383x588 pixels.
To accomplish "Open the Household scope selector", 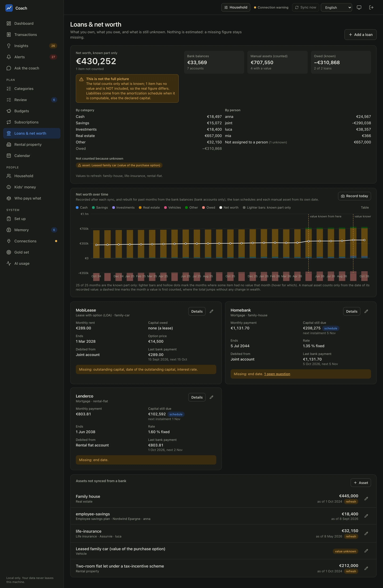I will (x=236, y=7).
